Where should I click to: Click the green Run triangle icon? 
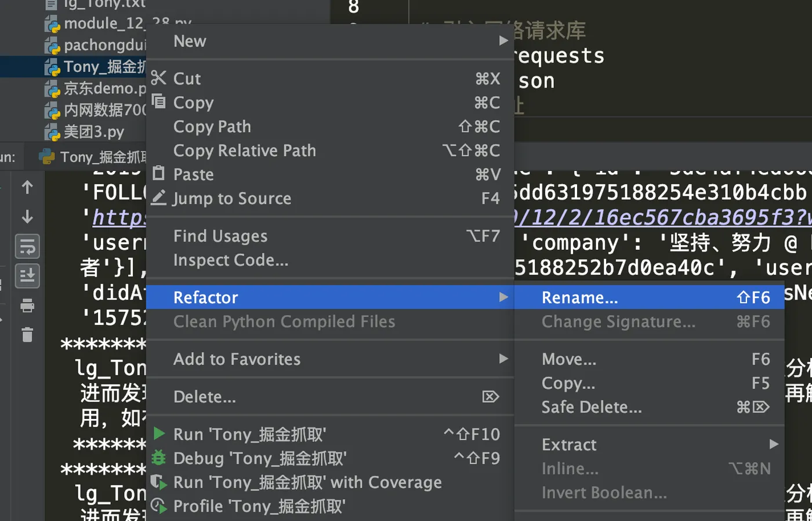159,433
